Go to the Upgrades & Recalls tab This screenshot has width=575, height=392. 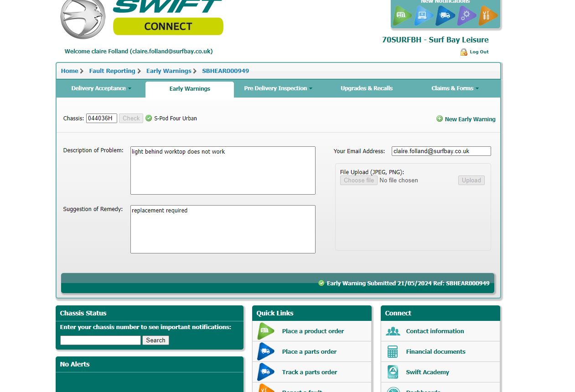click(x=367, y=88)
